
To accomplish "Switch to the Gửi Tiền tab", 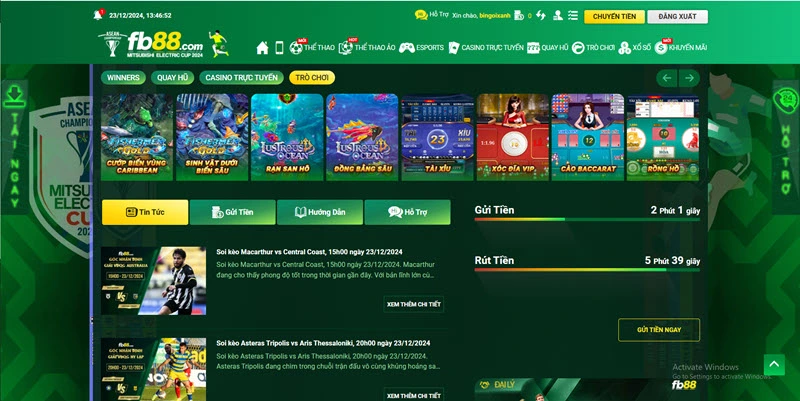I will click(x=233, y=212).
